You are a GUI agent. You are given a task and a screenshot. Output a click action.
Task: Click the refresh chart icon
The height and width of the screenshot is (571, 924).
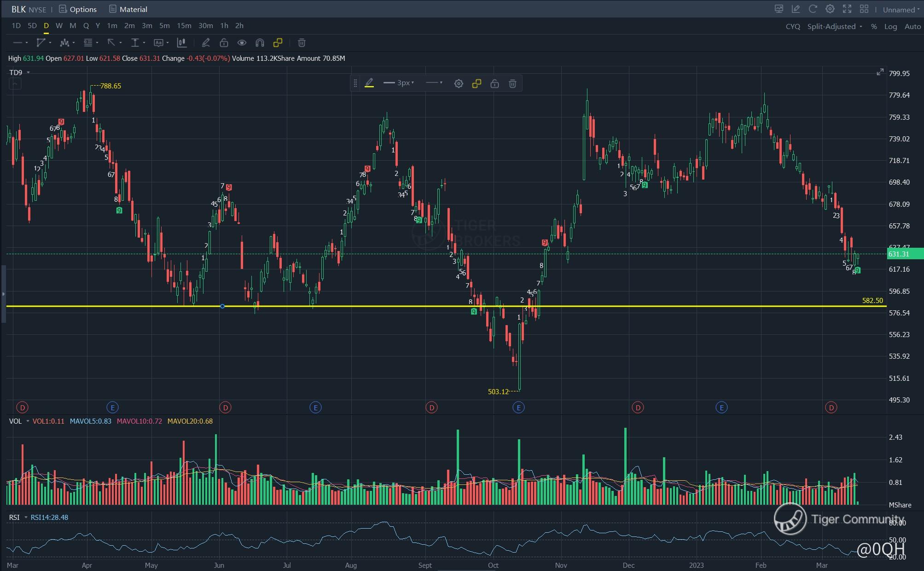(813, 9)
